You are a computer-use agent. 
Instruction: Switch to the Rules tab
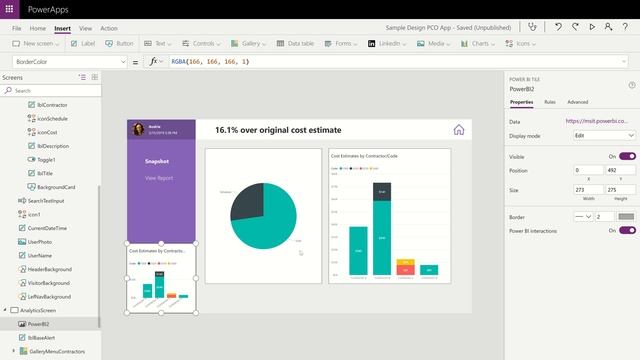click(x=550, y=102)
